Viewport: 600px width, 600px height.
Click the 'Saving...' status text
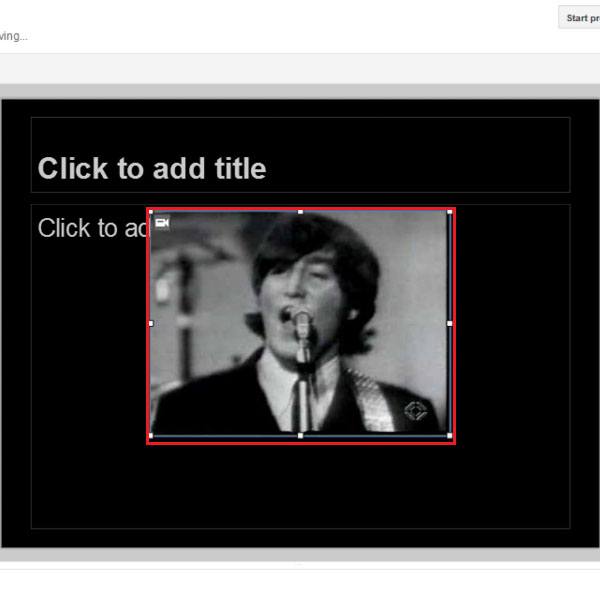[13, 36]
